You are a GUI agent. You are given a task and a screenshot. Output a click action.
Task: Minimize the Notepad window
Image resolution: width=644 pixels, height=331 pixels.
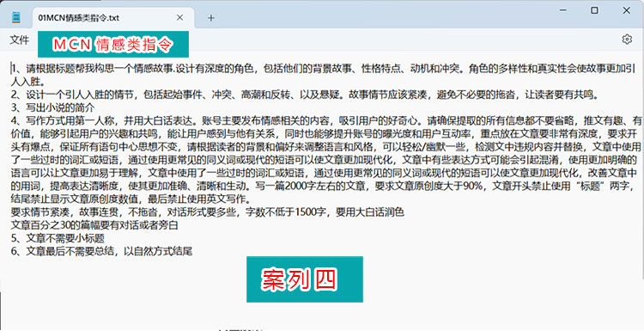point(563,9)
